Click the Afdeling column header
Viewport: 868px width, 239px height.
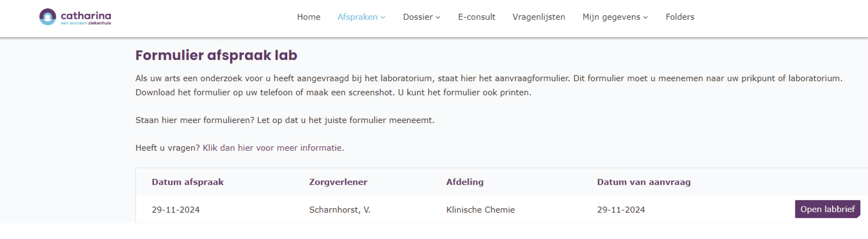(x=465, y=182)
